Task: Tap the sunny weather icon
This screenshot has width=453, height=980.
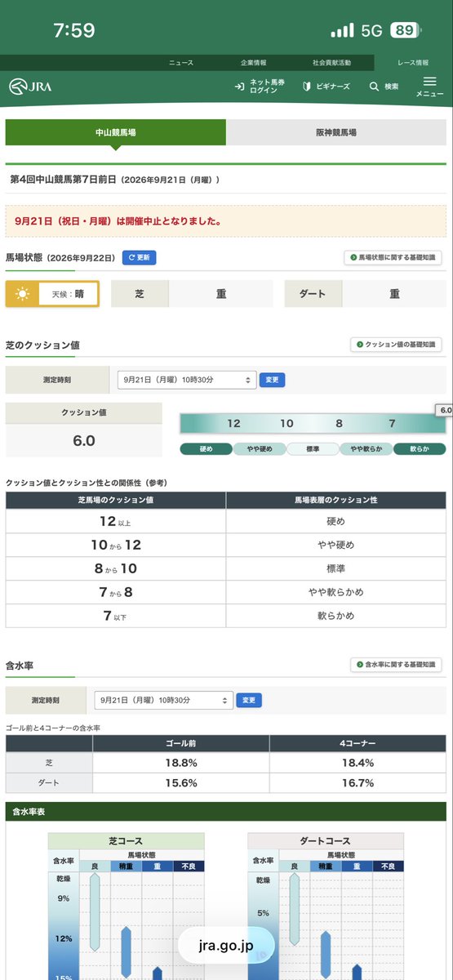Action: click(x=22, y=294)
